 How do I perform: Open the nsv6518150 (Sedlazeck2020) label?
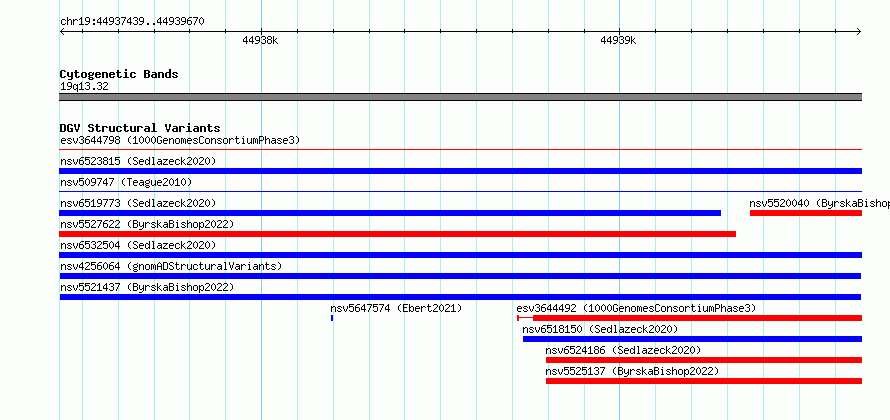pyautogui.click(x=600, y=329)
